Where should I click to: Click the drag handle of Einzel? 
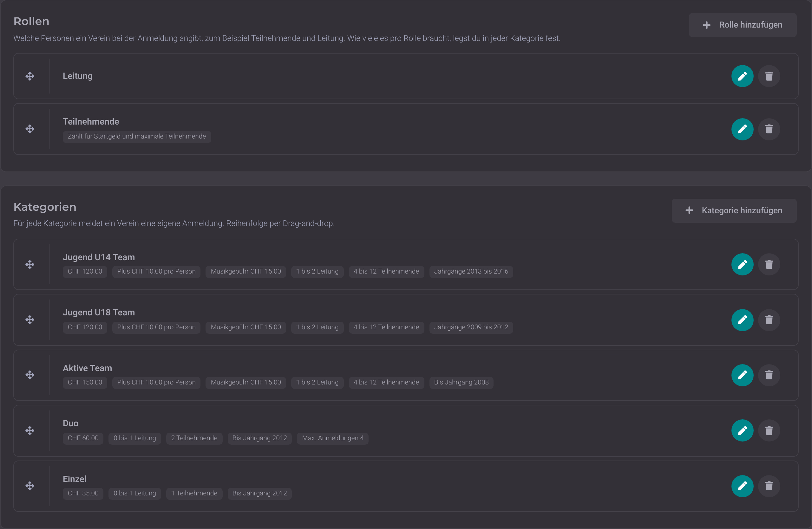(30, 486)
